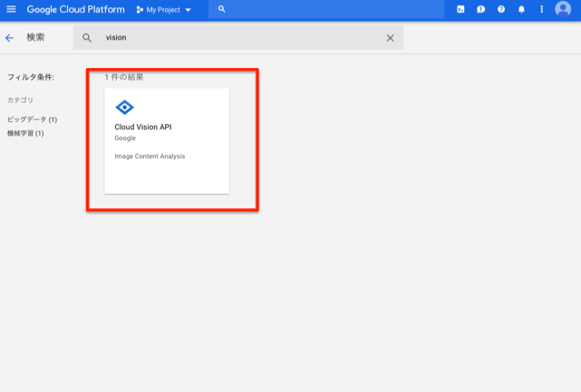The height and width of the screenshot is (392, 581).
Task: Open the user account avatar
Action: (563, 9)
